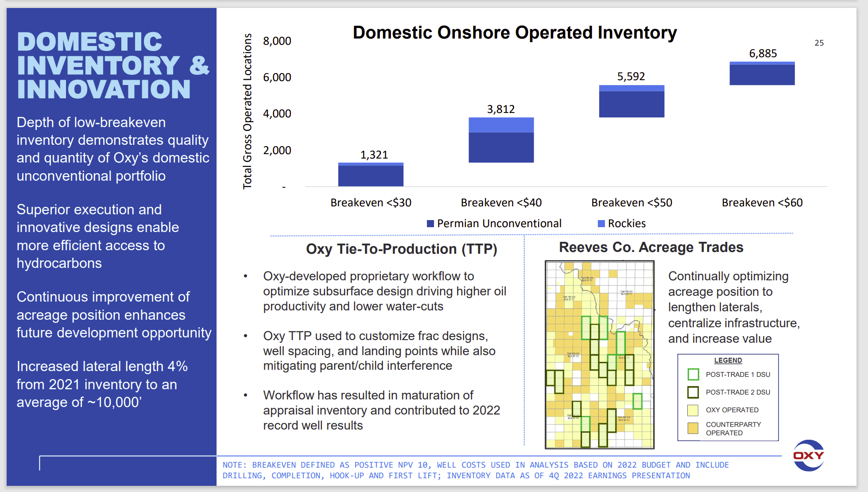Click the Permian Unconventional legend swatch
Image resolution: width=868 pixels, height=492 pixels.
click(430, 224)
